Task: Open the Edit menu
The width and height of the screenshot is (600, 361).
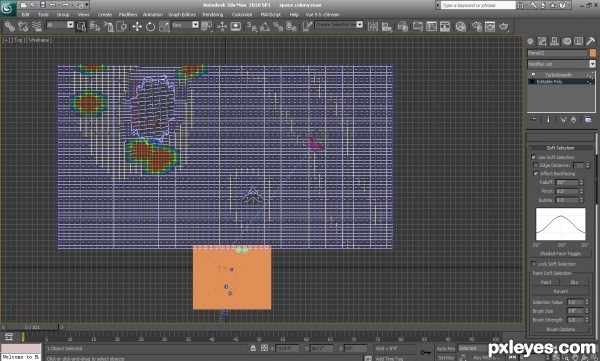Action: pyautogui.click(x=26, y=15)
